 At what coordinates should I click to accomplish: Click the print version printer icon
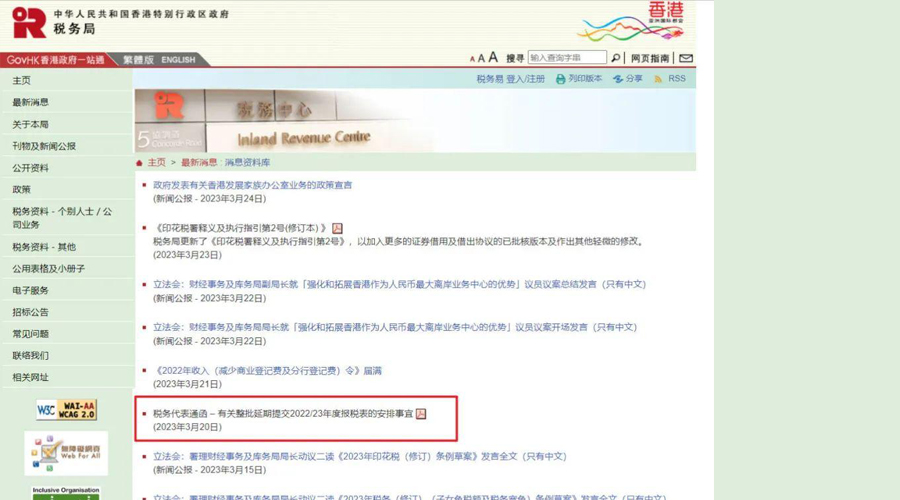pyautogui.click(x=560, y=79)
